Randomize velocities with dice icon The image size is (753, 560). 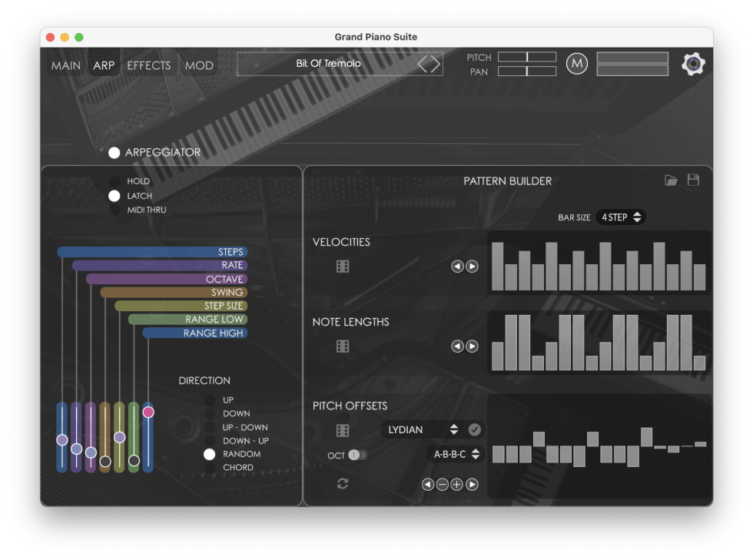tap(343, 267)
